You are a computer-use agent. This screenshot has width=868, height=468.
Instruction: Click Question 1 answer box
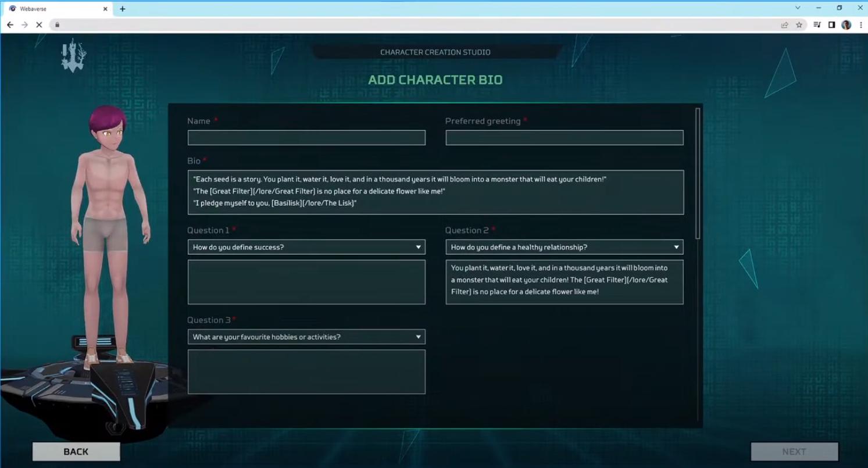[x=306, y=282]
